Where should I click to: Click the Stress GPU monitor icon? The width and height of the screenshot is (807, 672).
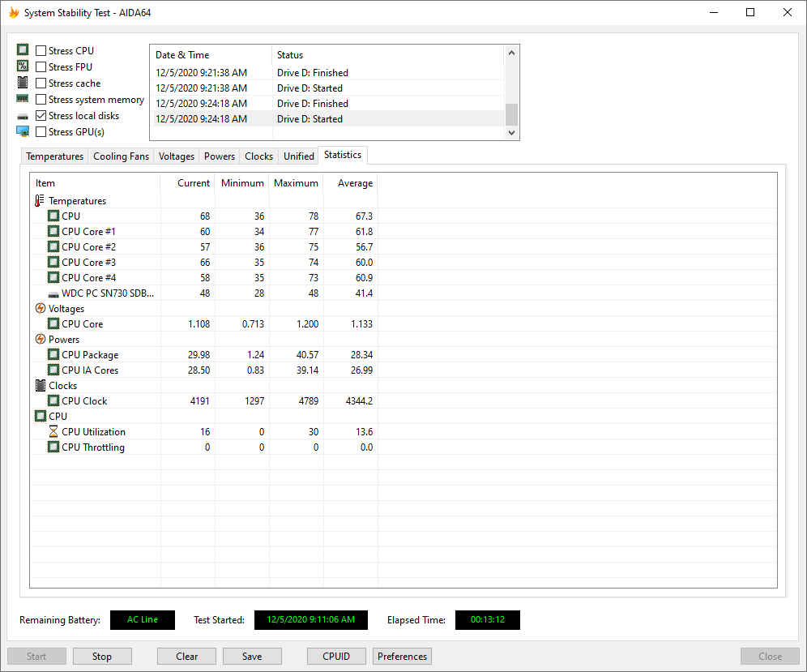(x=23, y=131)
